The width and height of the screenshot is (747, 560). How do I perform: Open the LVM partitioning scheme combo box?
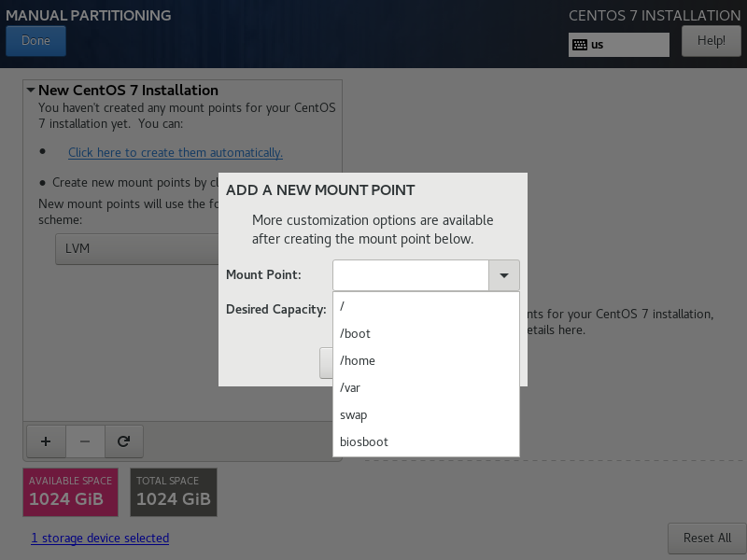pyautogui.click(x=137, y=248)
